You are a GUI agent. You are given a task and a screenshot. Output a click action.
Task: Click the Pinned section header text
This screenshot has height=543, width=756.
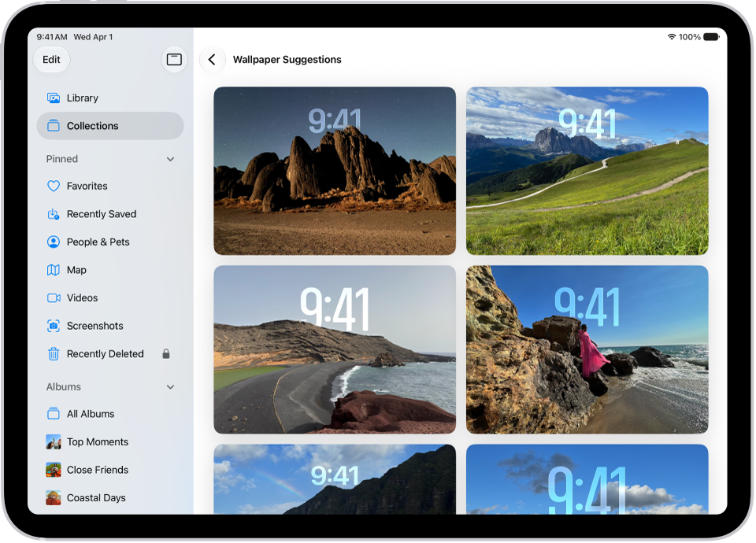(61, 159)
